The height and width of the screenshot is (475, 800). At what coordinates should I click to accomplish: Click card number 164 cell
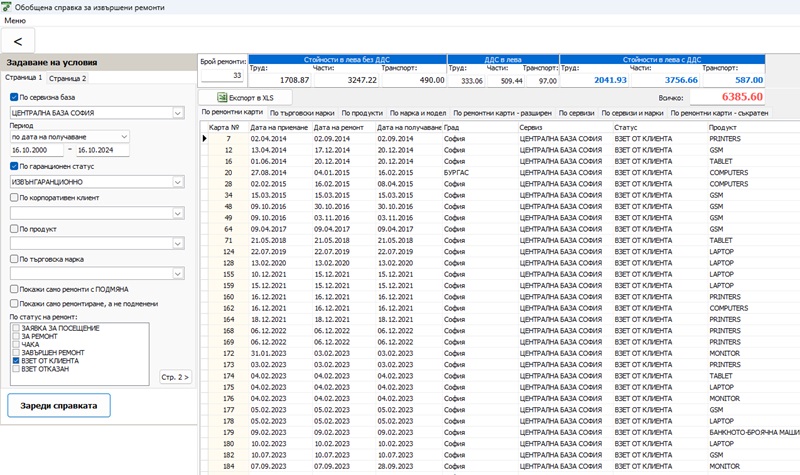228,319
